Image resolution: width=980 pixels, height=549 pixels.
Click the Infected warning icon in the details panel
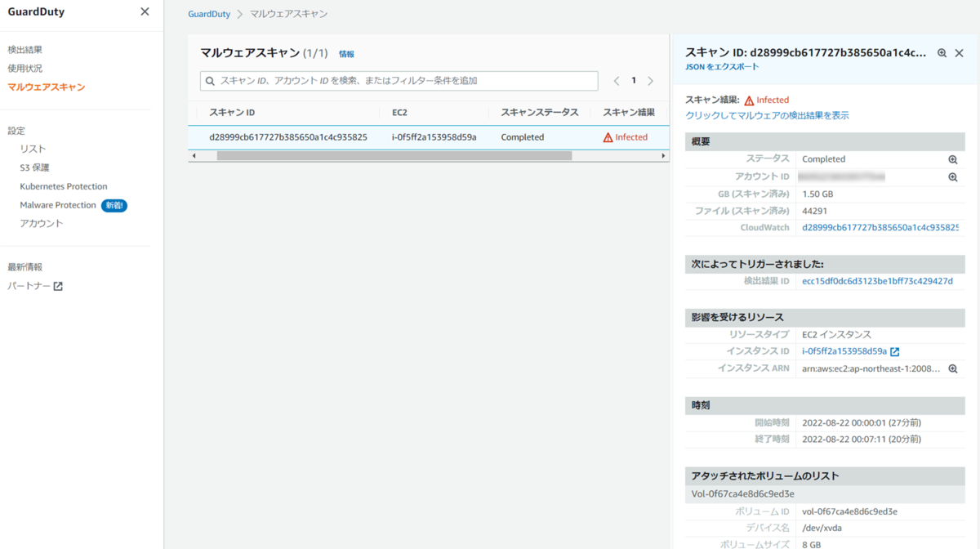(x=749, y=100)
